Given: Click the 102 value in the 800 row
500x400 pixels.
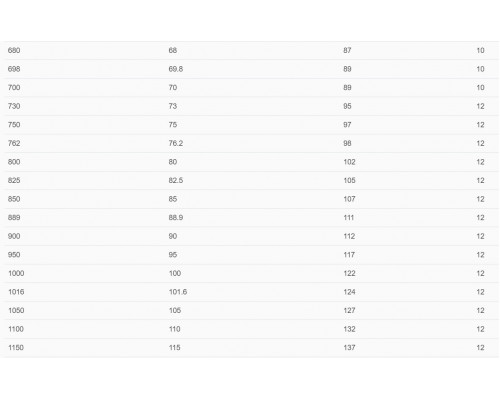Looking at the screenshot, I should (x=349, y=162).
